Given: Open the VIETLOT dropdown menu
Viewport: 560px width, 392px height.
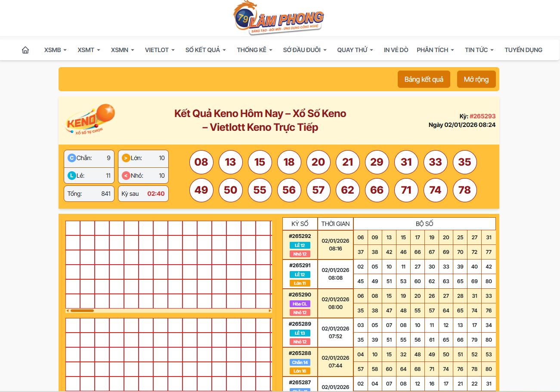Looking at the screenshot, I should (160, 50).
